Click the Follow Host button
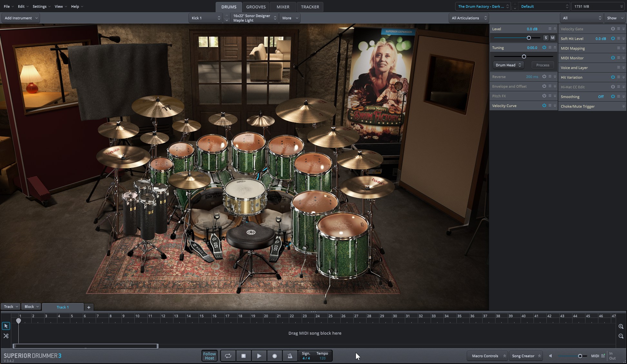The height and width of the screenshot is (364, 627). 209,356
